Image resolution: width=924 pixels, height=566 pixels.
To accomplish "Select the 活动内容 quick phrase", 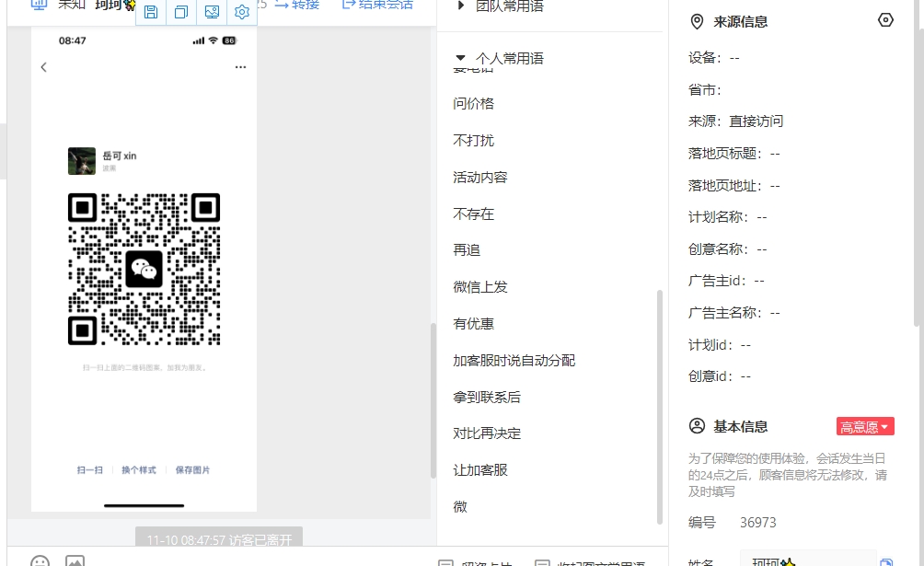I will (x=480, y=178).
